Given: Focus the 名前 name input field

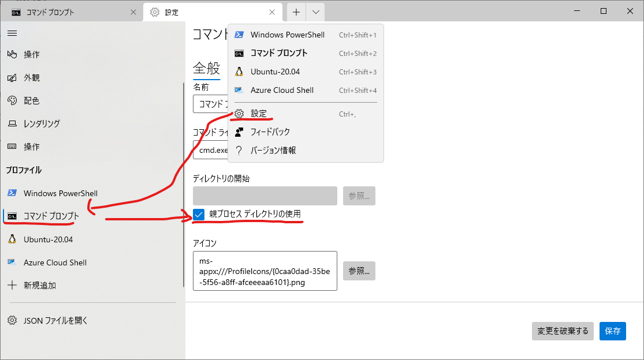Looking at the screenshot, I should click(x=211, y=104).
